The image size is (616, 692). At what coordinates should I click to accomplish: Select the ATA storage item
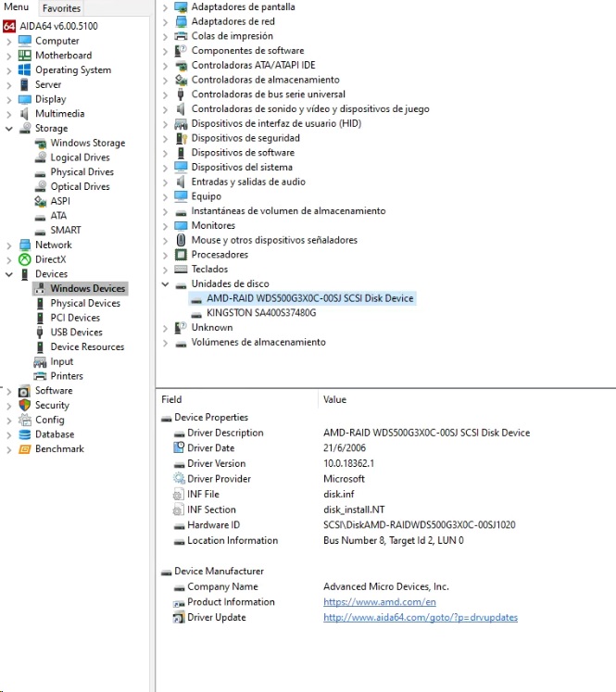pos(58,216)
